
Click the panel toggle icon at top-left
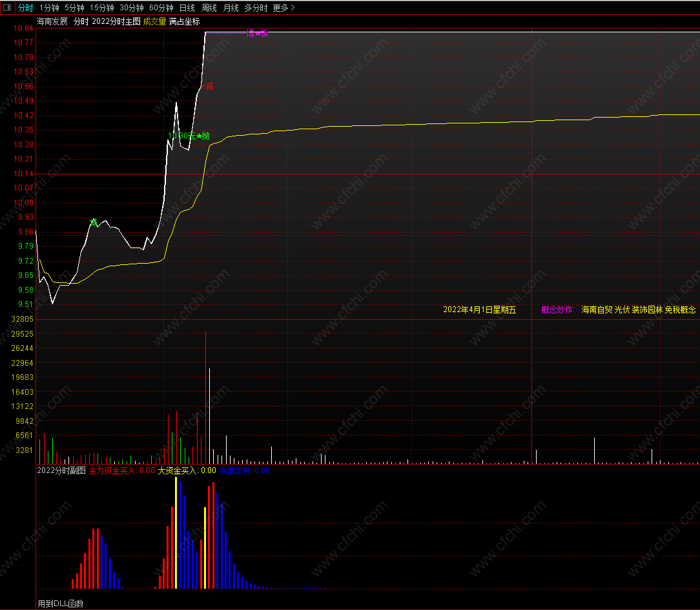(7, 8)
